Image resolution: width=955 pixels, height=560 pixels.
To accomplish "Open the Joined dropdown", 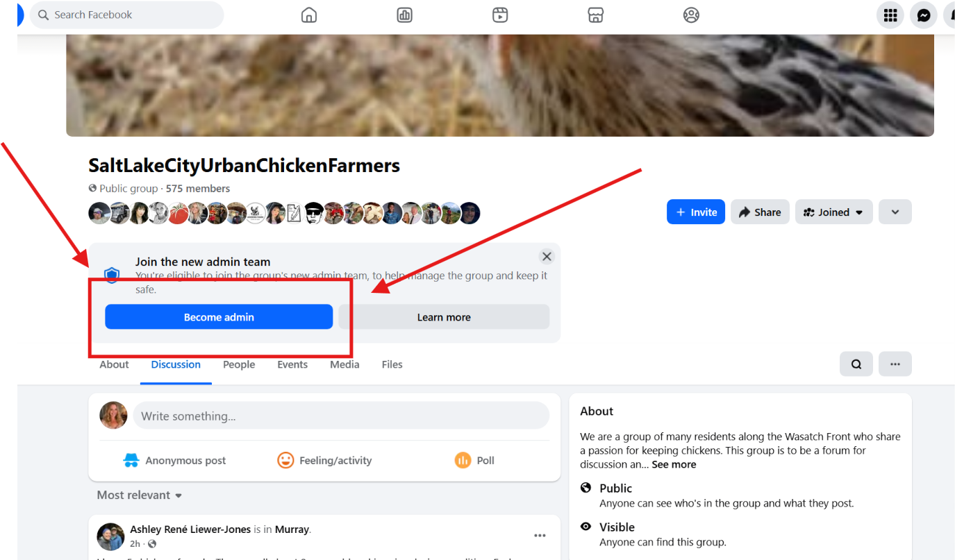I will tap(834, 212).
